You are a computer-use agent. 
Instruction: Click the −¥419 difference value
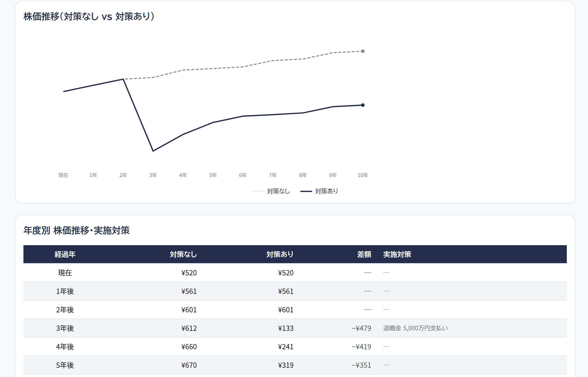click(361, 347)
